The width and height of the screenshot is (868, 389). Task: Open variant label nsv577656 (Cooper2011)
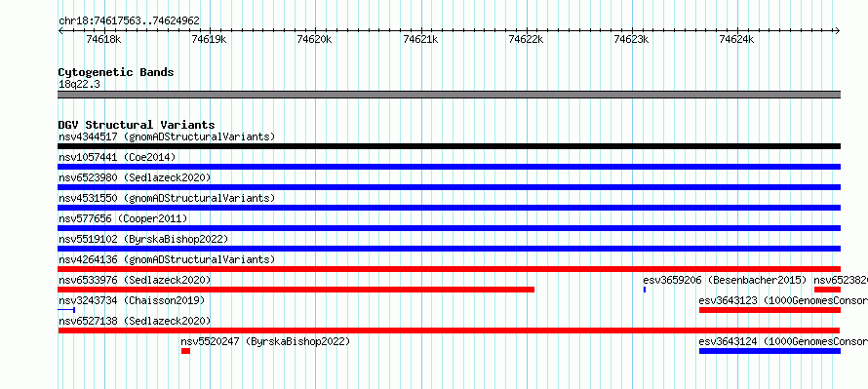(123, 218)
